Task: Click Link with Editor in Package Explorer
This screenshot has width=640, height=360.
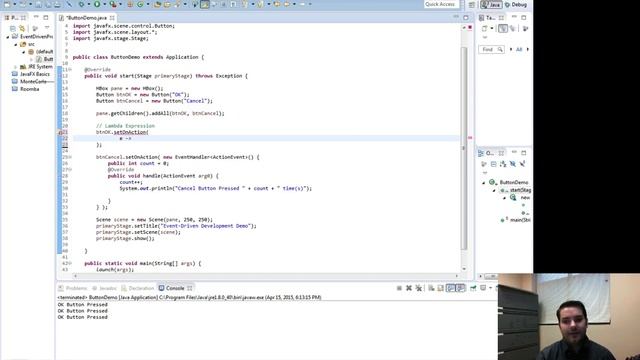Action: tap(22, 28)
